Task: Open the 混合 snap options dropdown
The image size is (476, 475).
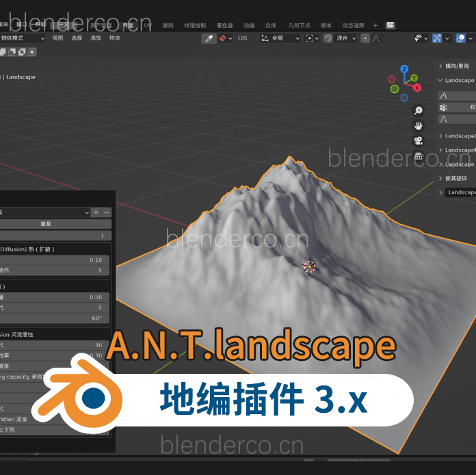Action: coord(345,38)
